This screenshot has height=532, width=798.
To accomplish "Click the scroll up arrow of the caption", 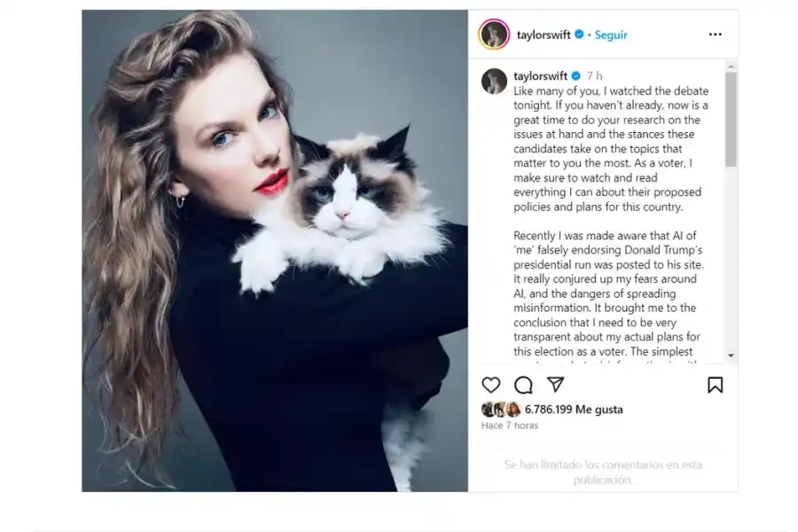I will [731, 66].
